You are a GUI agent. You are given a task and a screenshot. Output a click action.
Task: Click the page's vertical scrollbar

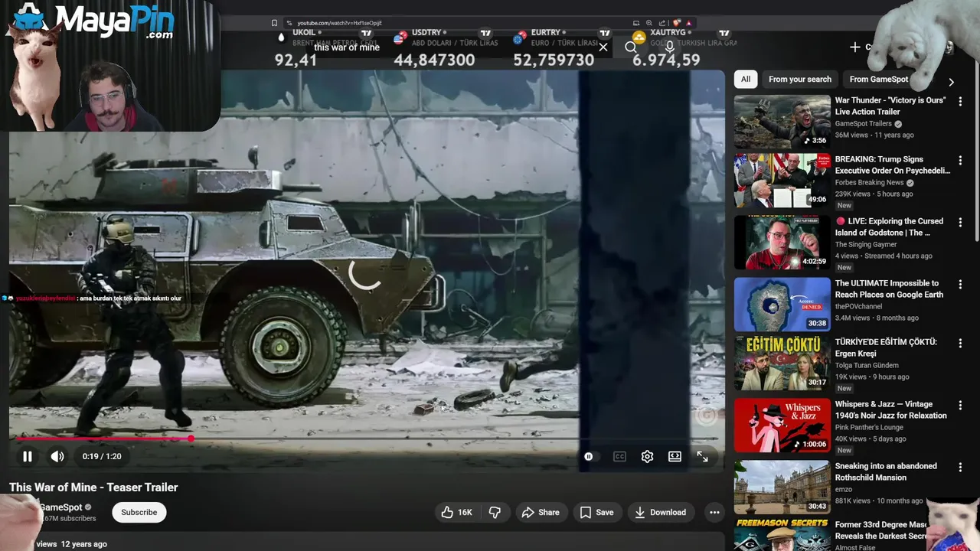pyautogui.click(x=976, y=153)
